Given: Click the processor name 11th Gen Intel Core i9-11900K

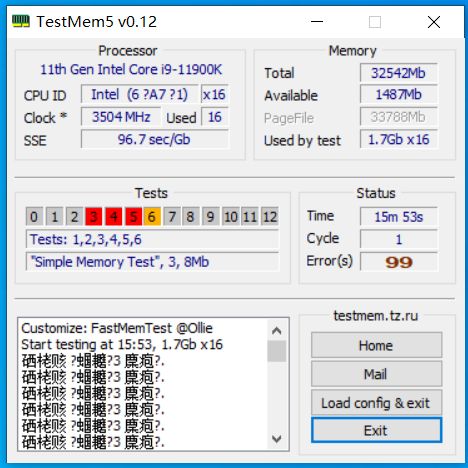Looking at the screenshot, I should (x=131, y=69).
